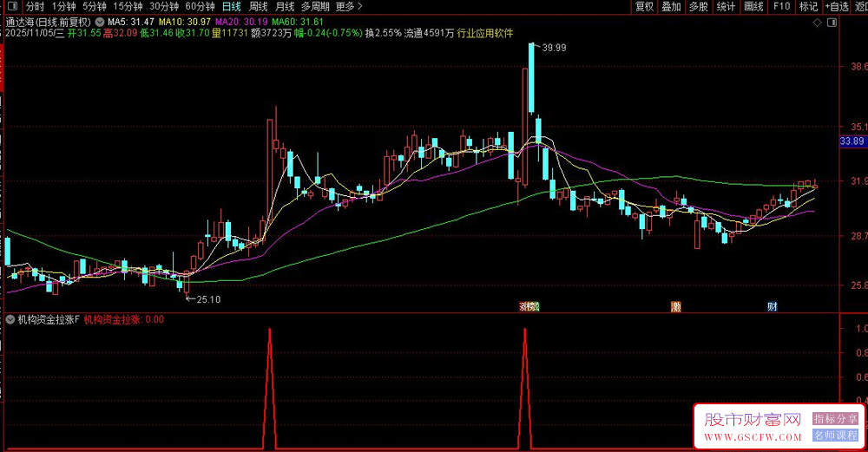Click the 财 marker on the timeline
Screen dimensions: 868x452
tap(773, 306)
